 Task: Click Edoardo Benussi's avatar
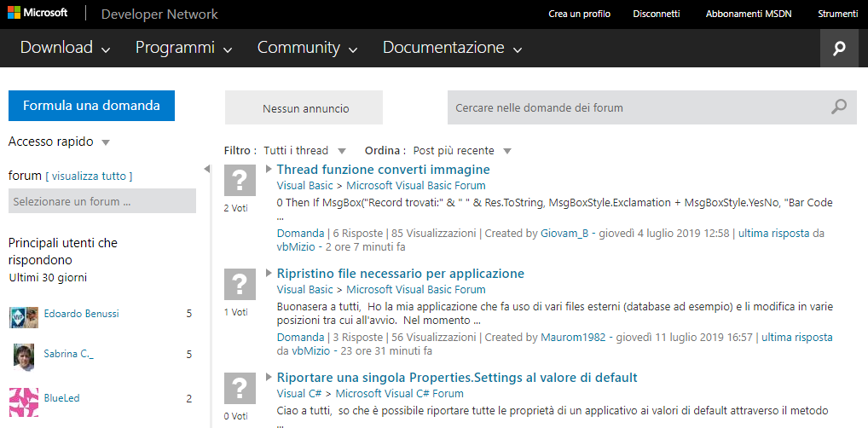24,317
